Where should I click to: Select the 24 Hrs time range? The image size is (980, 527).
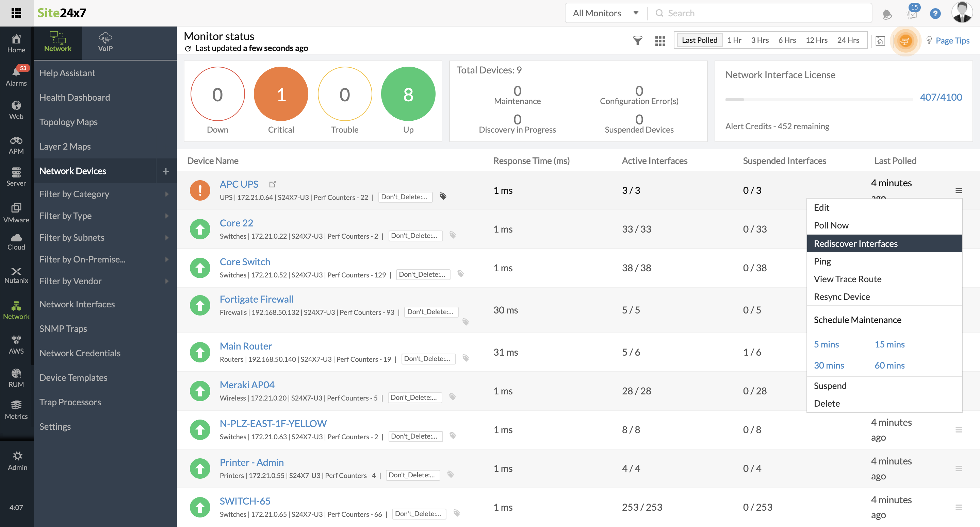(x=848, y=40)
